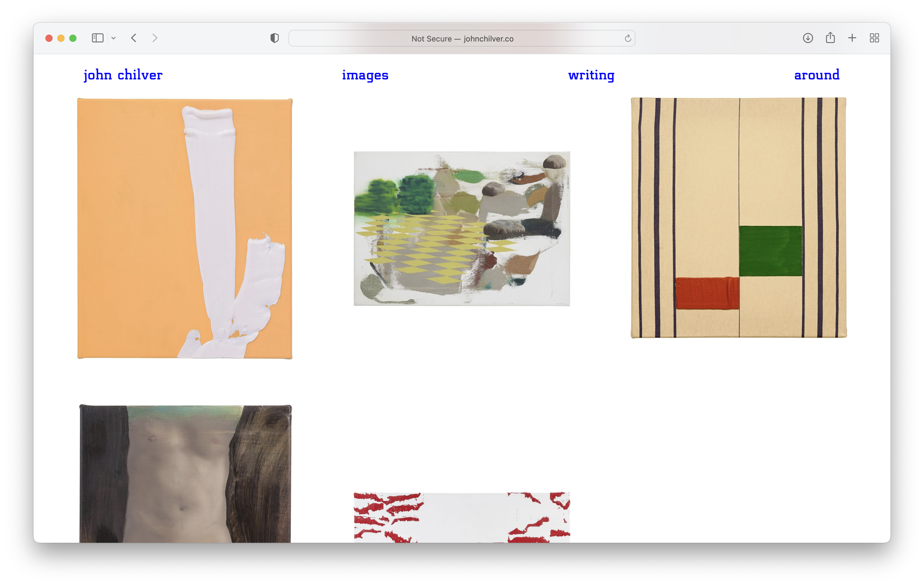Click the johnchilver.co address bar
This screenshot has width=924, height=587.
tap(462, 39)
